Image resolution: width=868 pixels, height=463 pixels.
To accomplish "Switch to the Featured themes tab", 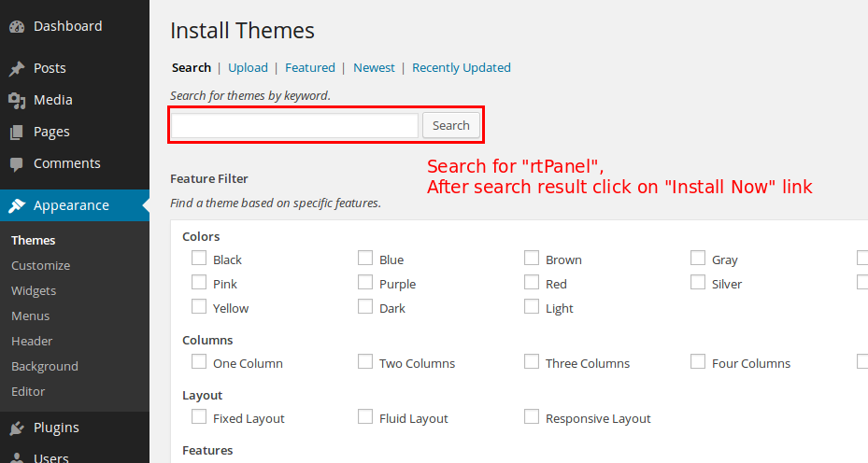I will coord(310,67).
